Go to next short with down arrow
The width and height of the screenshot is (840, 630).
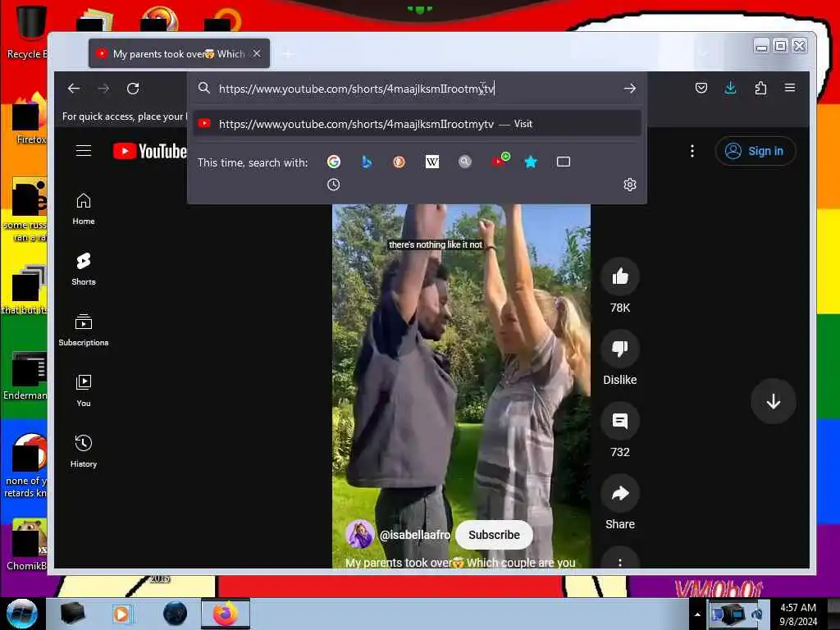click(x=773, y=401)
